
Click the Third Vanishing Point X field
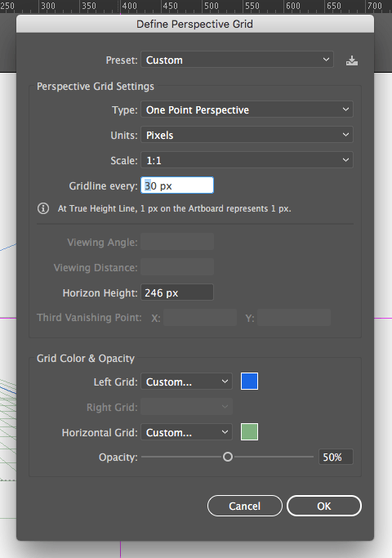click(x=200, y=318)
